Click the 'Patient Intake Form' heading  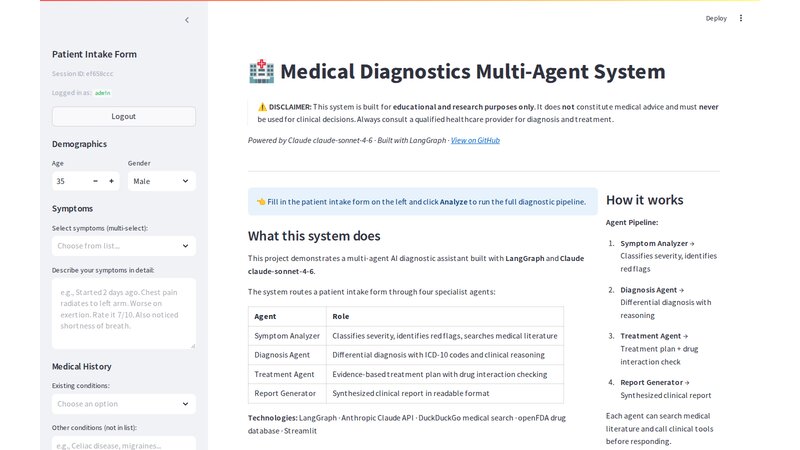click(94, 54)
